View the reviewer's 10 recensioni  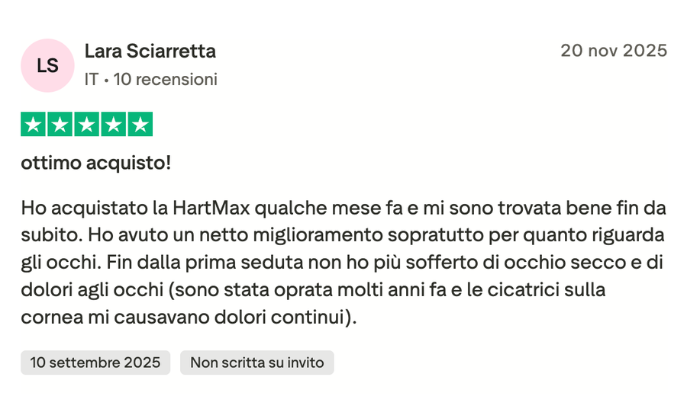pos(166,79)
